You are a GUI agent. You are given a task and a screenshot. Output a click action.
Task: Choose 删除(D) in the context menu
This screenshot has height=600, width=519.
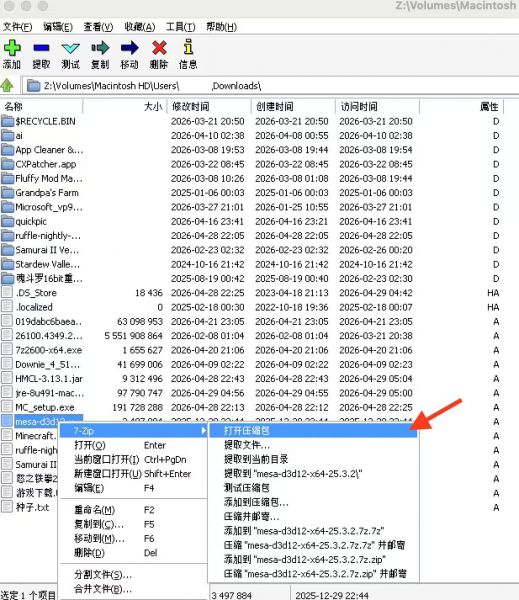134,553
